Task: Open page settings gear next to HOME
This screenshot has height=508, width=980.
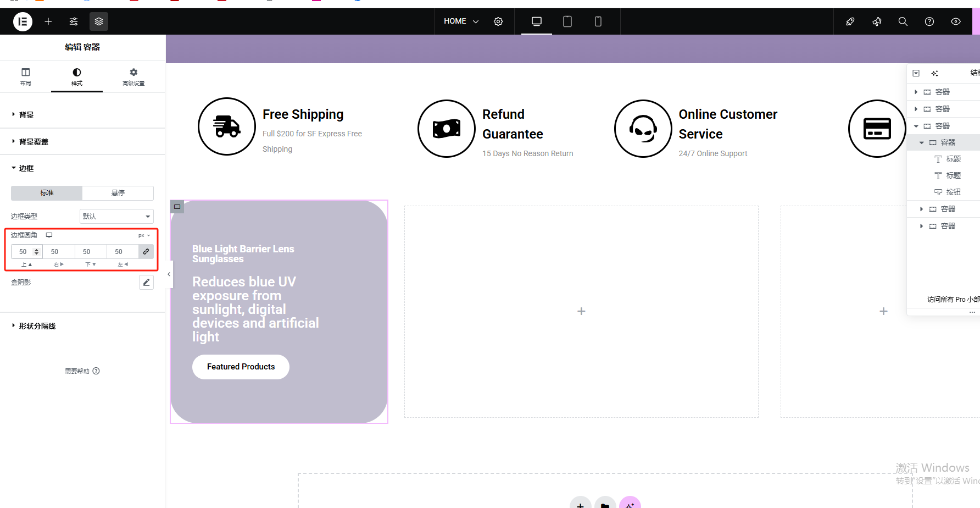Action: click(x=498, y=21)
